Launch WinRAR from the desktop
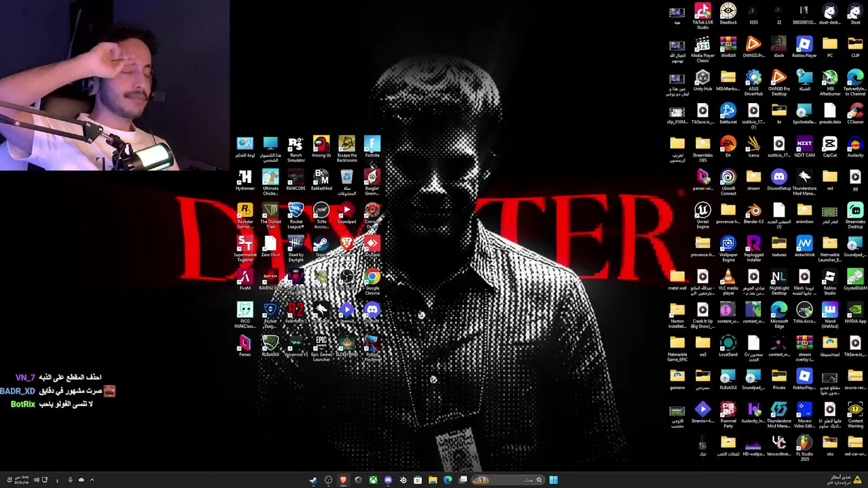The width and height of the screenshot is (868, 488). point(728,47)
